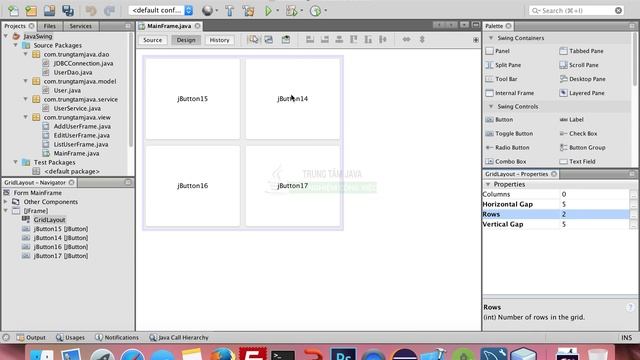Click the Save All toolbar icon

click(x=68, y=11)
